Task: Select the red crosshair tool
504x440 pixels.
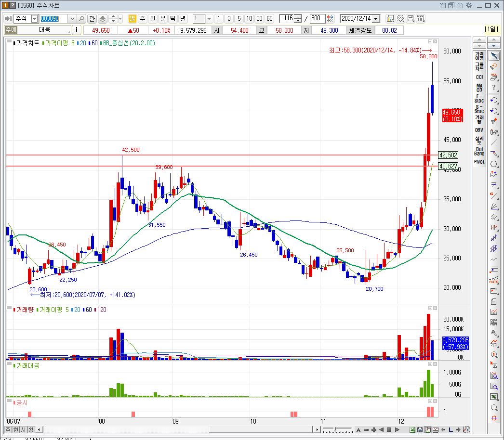Action: [494, 418]
